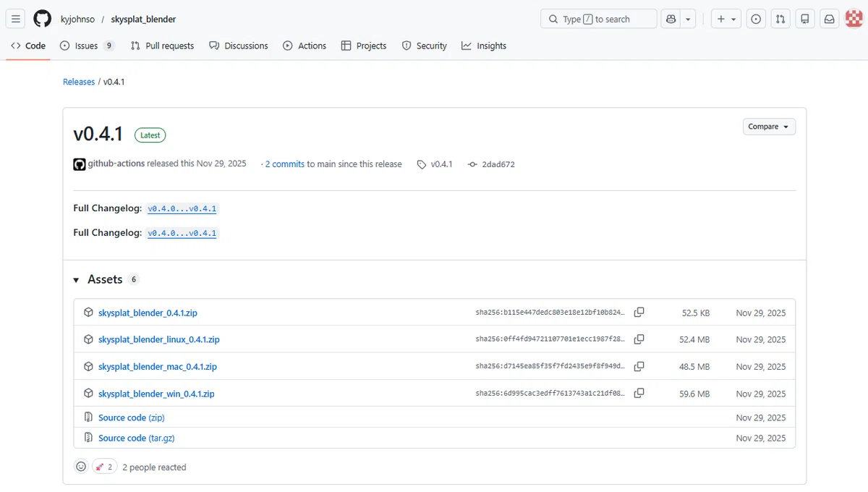Download skysplat_blender_win_0.4.1.zip
868x492 pixels.
[156, 394]
